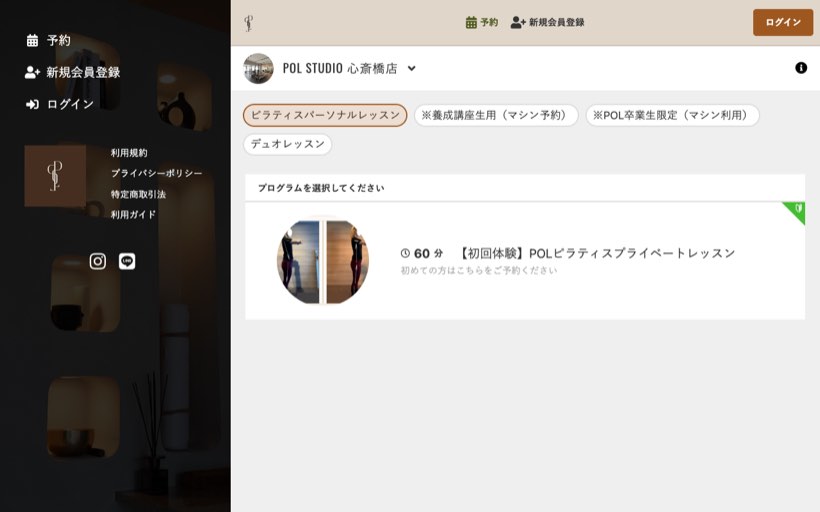Open プライバシーポリシー link

156,173
